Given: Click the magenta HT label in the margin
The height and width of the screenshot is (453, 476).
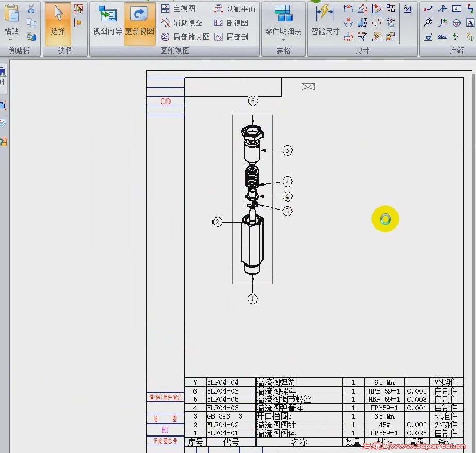Looking at the screenshot, I should click(x=165, y=430).
